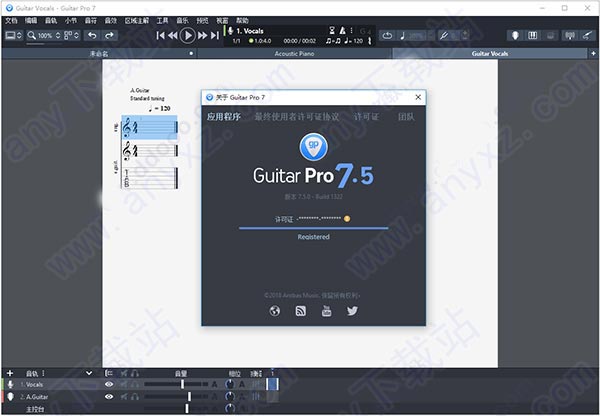This screenshot has height=416, width=600.
Task: Solo the A.Guitar track with headphones
Action: pos(135,396)
